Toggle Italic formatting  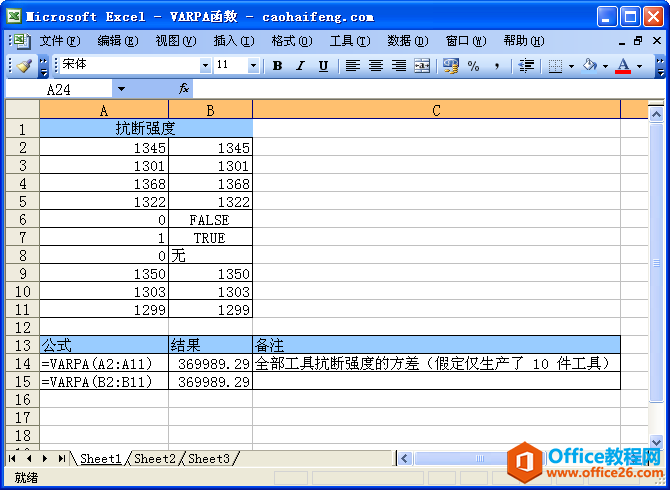point(300,66)
